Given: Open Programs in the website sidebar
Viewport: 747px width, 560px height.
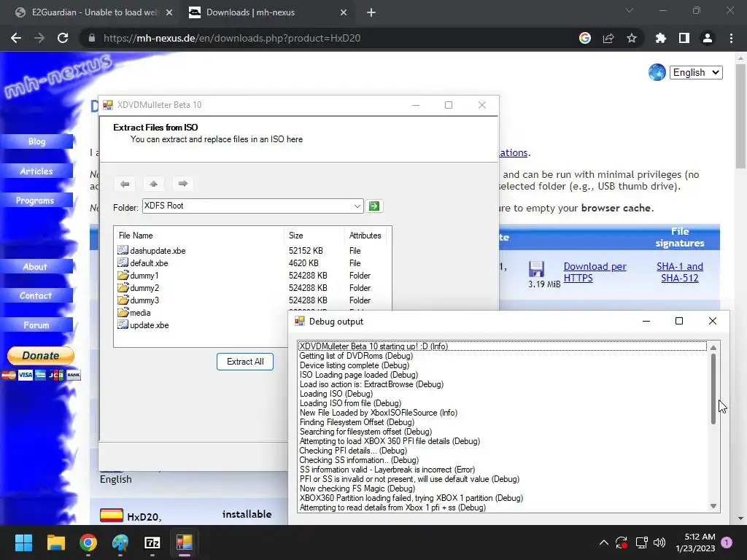Looking at the screenshot, I should click(x=36, y=201).
